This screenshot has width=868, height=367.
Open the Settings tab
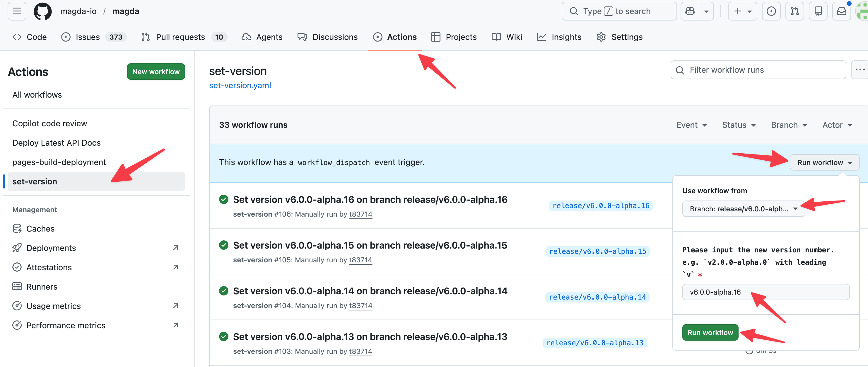click(x=619, y=37)
